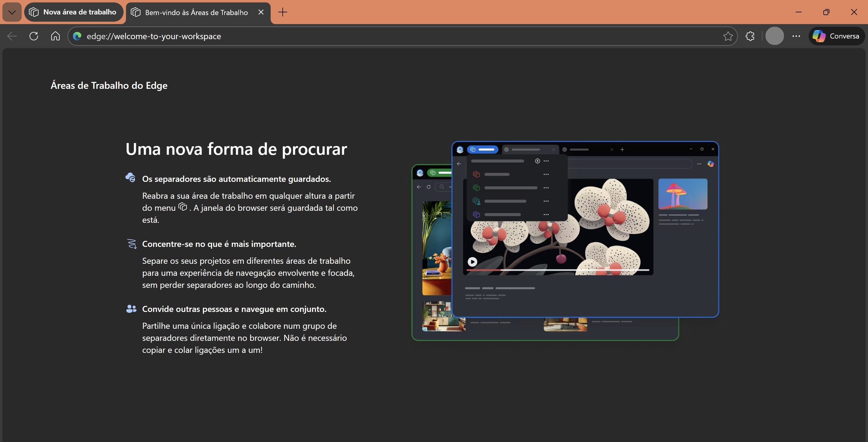Click the refresh page icon
This screenshot has width=868, height=442.
pyautogui.click(x=34, y=36)
